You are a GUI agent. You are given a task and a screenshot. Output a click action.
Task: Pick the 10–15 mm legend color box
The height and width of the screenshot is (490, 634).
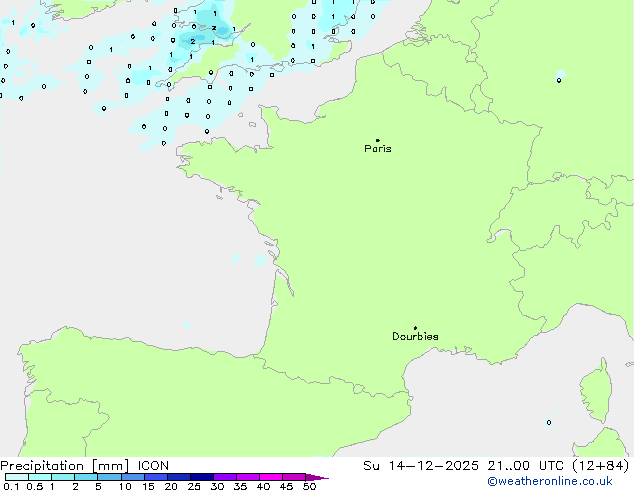(132, 477)
